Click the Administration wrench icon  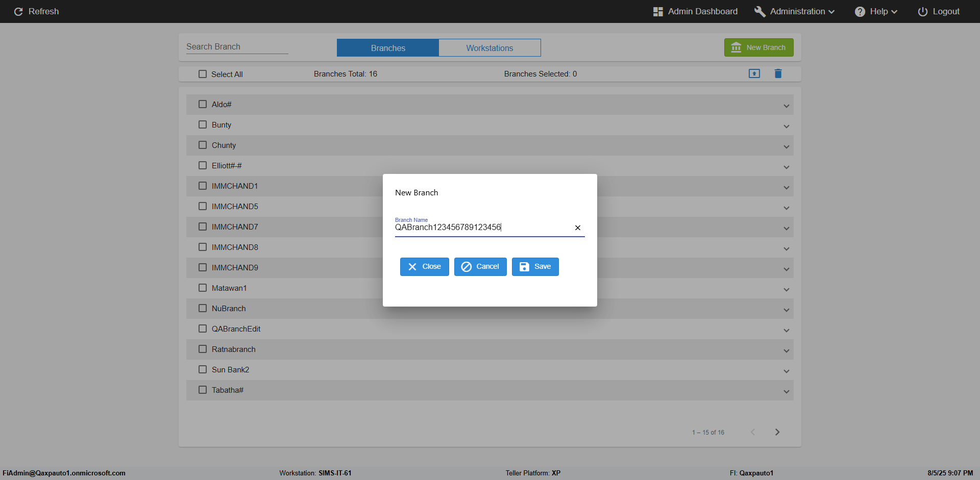tap(759, 11)
